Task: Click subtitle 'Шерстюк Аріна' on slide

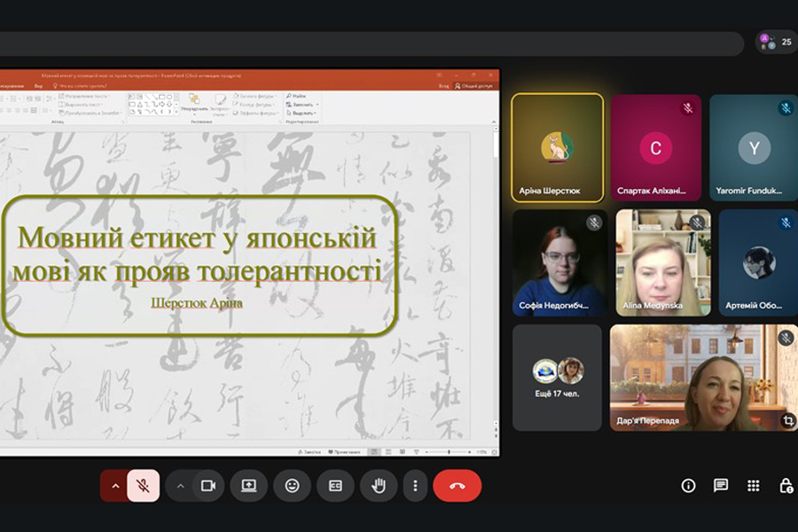Action: (x=197, y=303)
